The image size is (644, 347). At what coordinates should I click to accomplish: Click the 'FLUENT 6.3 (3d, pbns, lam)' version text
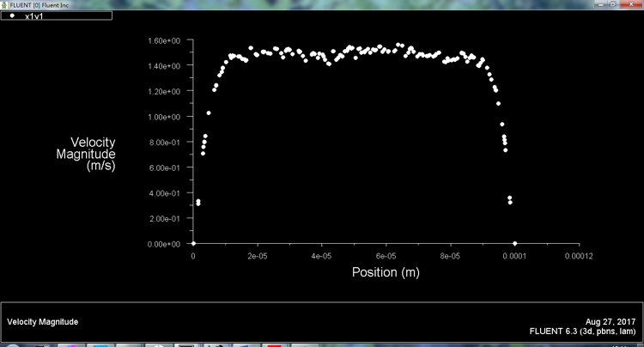coord(582,331)
